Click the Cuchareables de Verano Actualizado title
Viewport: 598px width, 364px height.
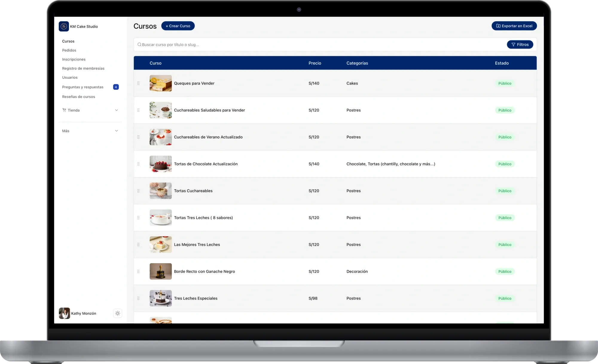[x=208, y=137]
